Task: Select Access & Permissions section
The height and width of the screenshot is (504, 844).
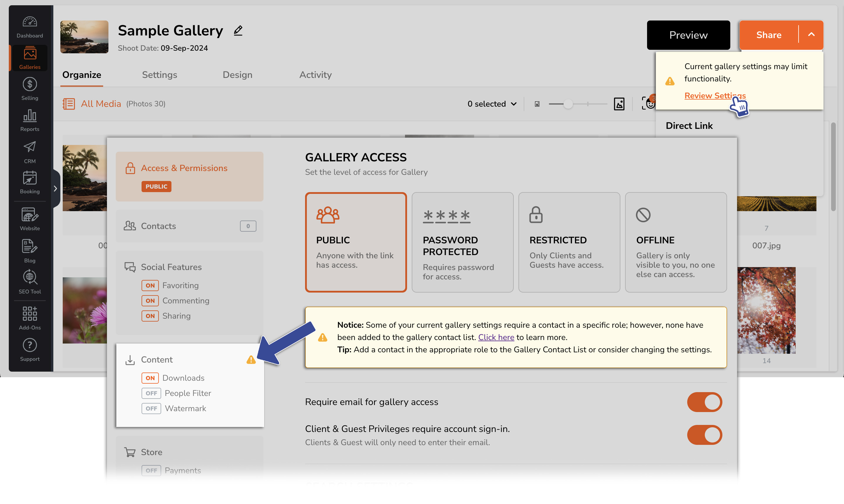Action: [x=190, y=176]
